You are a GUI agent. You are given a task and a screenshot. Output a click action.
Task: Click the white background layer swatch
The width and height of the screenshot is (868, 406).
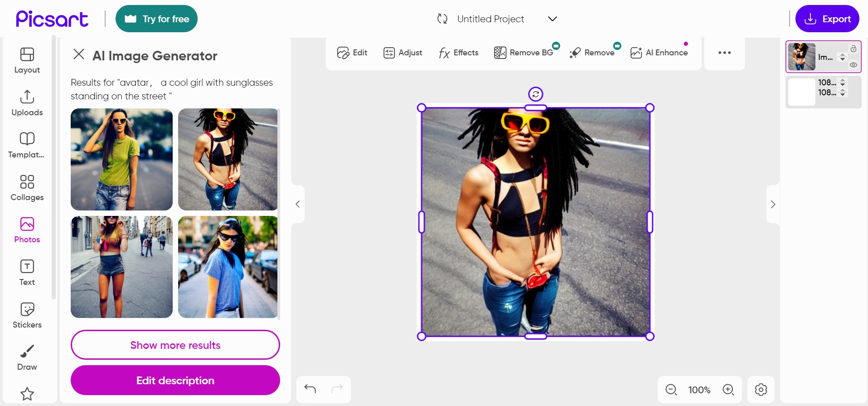(801, 92)
